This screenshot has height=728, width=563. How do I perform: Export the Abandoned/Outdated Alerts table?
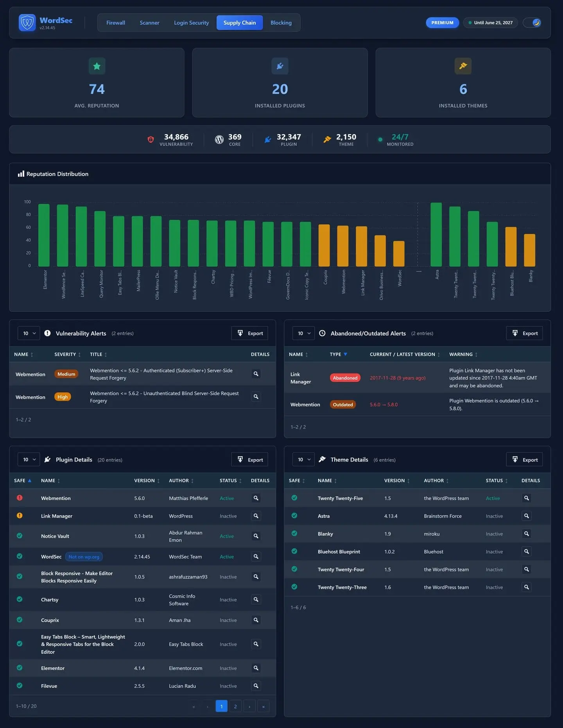coord(525,333)
